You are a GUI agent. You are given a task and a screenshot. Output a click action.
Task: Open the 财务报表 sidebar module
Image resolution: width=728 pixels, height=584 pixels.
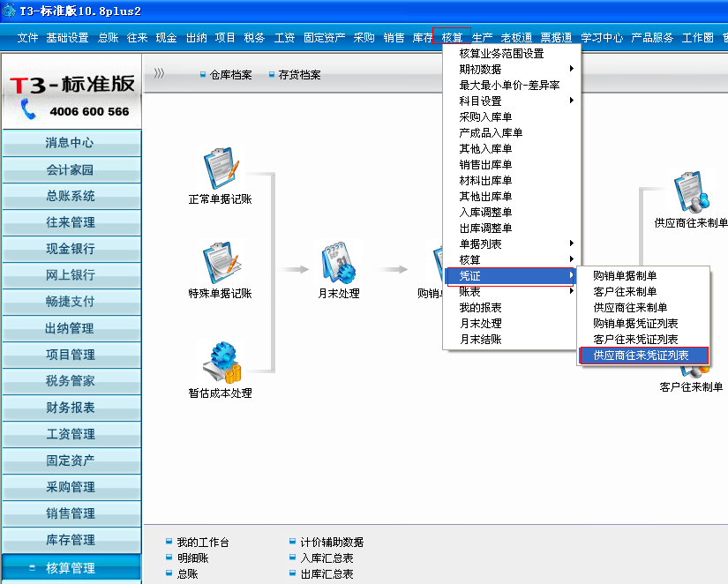point(71,408)
